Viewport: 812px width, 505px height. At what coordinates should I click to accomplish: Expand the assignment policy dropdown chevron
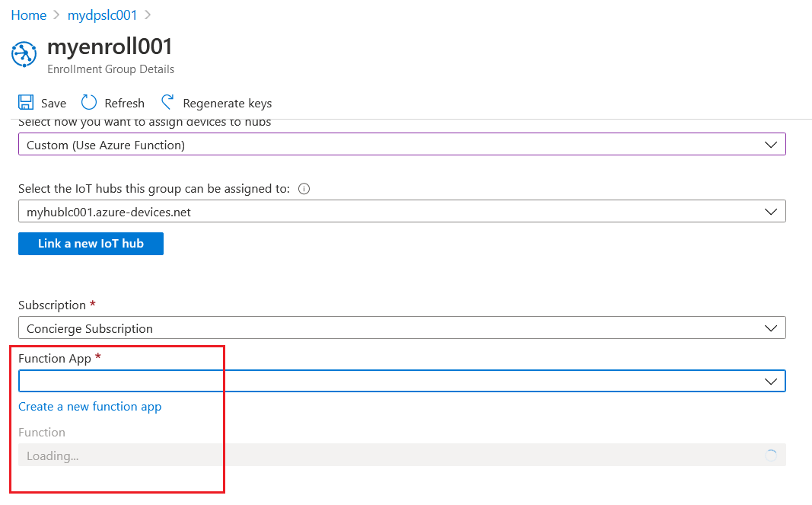[x=771, y=145]
